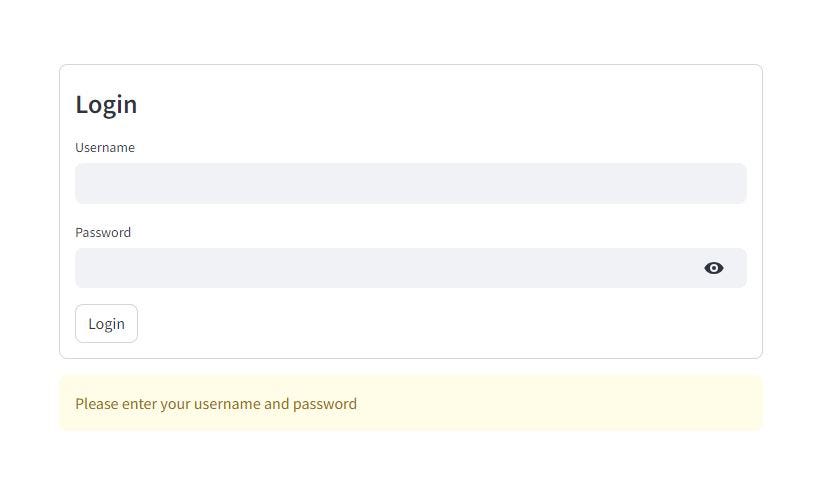Screen dimensions: 824x494
Task: Select the Username field label
Action: (105, 147)
